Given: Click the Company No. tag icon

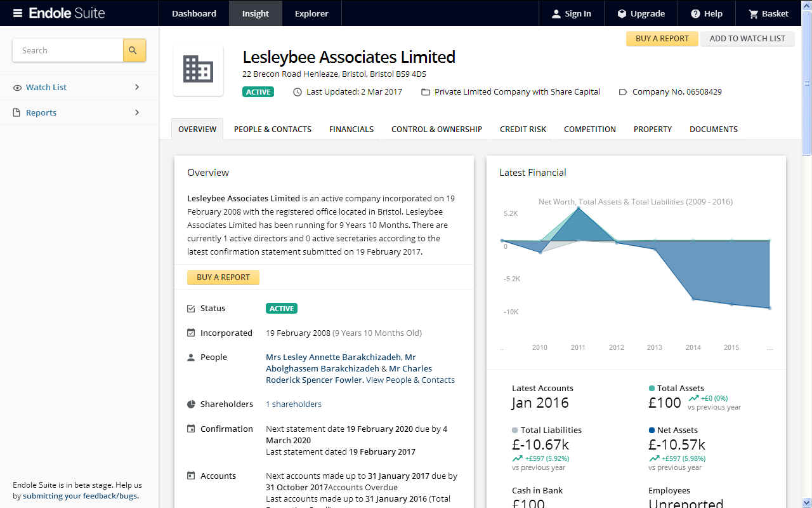Looking at the screenshot, I should [x=622, y=92].
